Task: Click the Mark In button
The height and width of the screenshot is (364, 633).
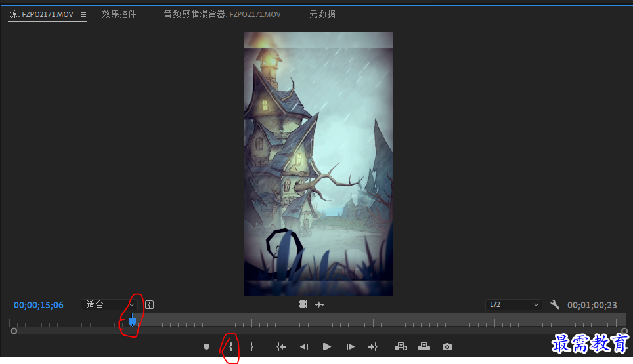Action: 230,347
